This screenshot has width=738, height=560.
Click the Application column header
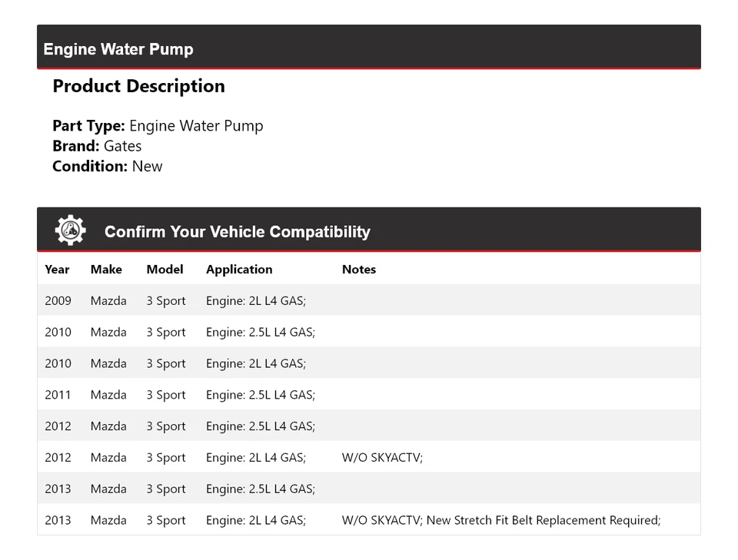coord(239,270)
